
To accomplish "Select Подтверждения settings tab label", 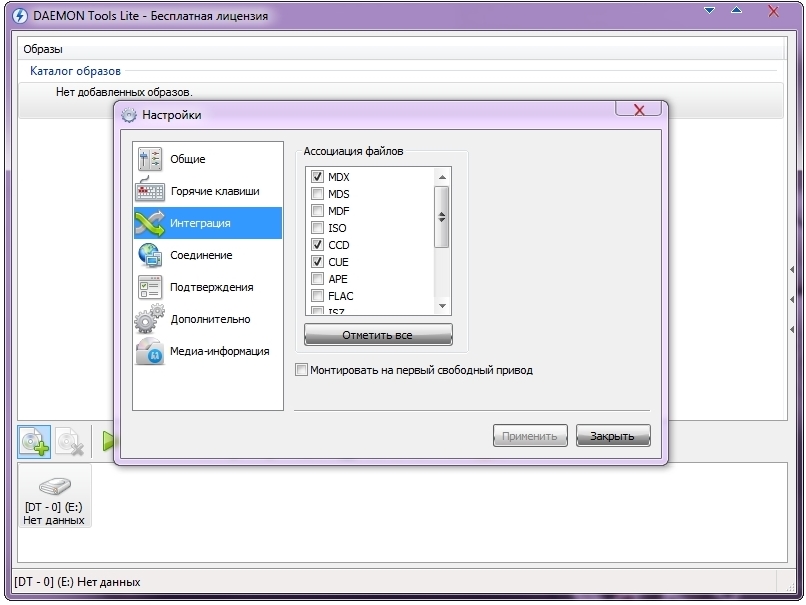I will tap(211, 287).
